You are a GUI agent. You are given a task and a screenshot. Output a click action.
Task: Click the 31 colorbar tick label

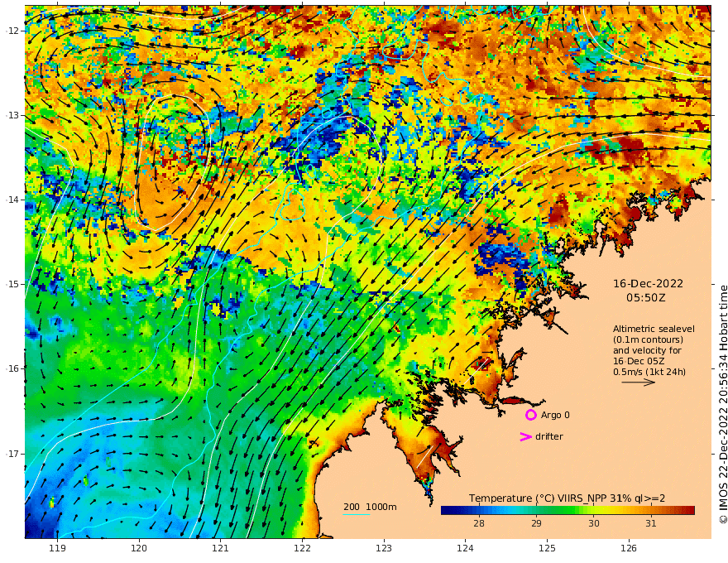(x=651, y=523)
